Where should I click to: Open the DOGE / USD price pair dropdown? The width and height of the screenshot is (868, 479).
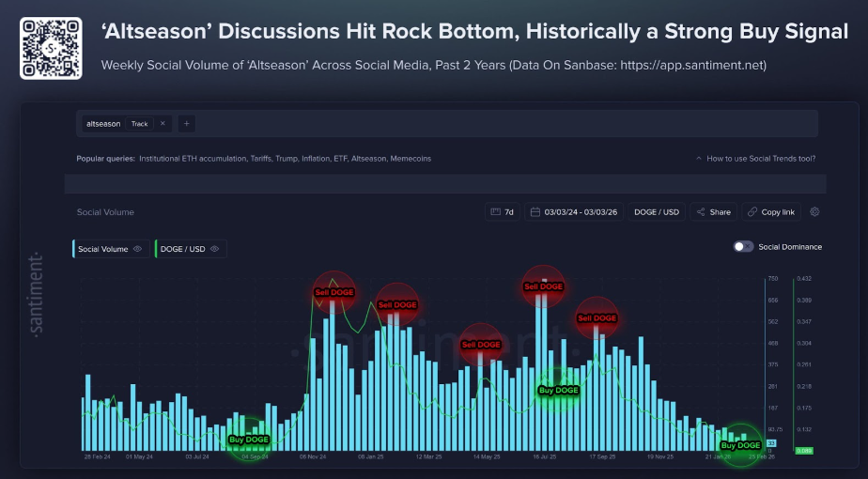click(657, 212)
